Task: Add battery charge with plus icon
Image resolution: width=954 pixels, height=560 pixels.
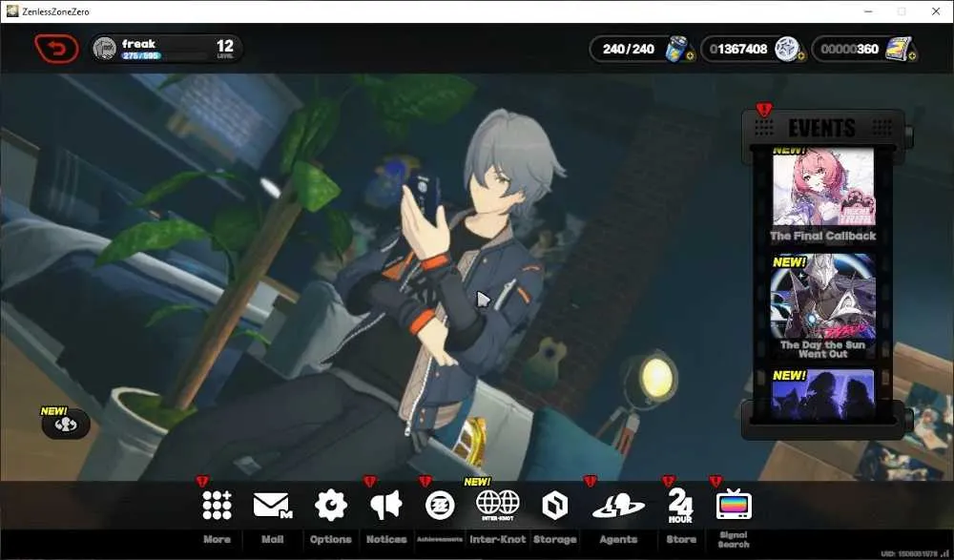Action: point(690,56)
